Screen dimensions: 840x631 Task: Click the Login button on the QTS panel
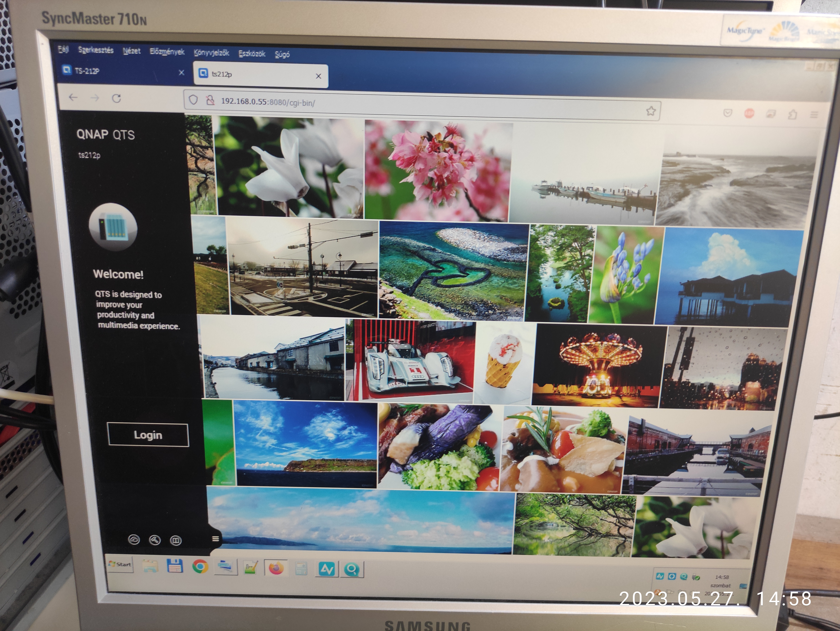[148, 435]
